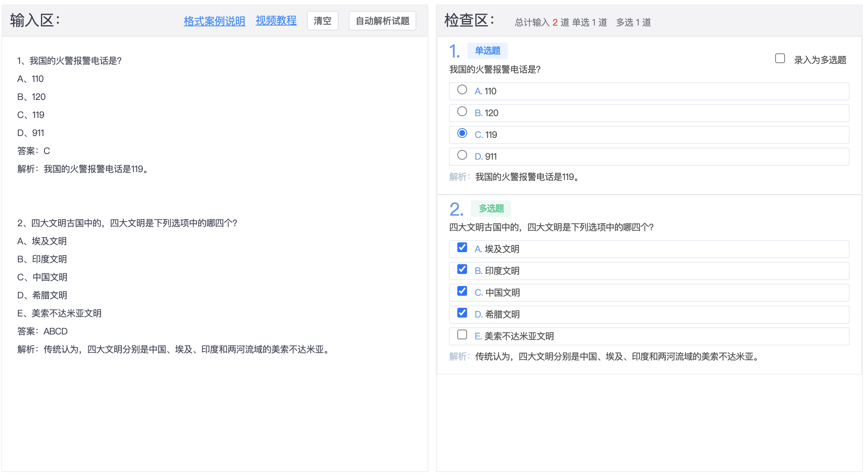Select radio option A. 110
This screenshot has height=475, width=868.
(462, 89)
